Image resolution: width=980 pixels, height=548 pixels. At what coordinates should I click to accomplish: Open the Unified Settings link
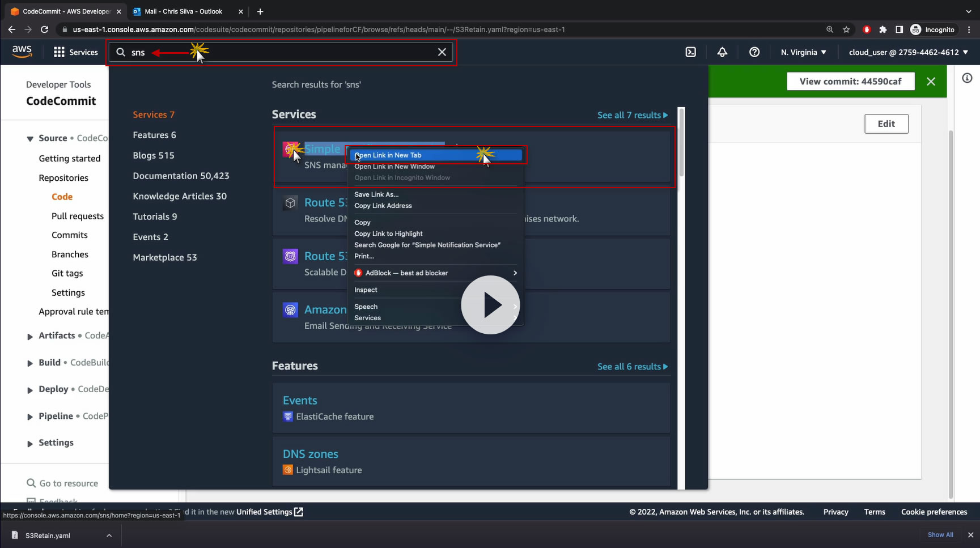[270, 512]
